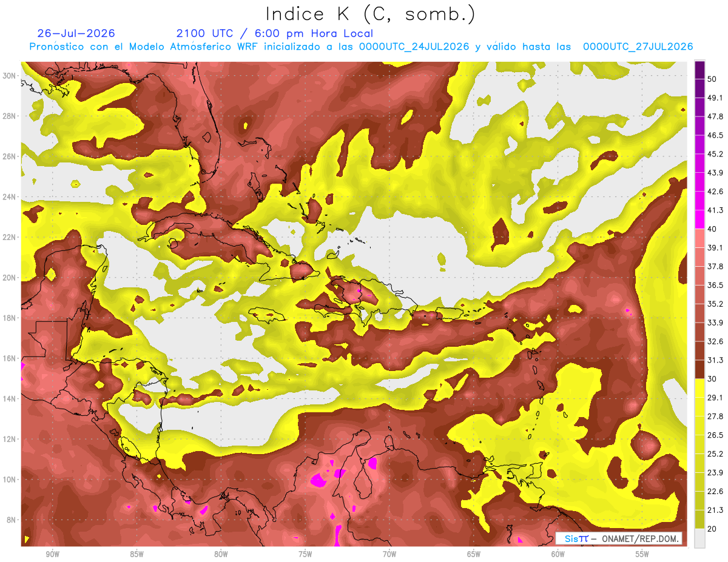Click the "45.2" color scale value
Image resolution: width=728 pixels, height=562 pixels.
tap(715, 155)
